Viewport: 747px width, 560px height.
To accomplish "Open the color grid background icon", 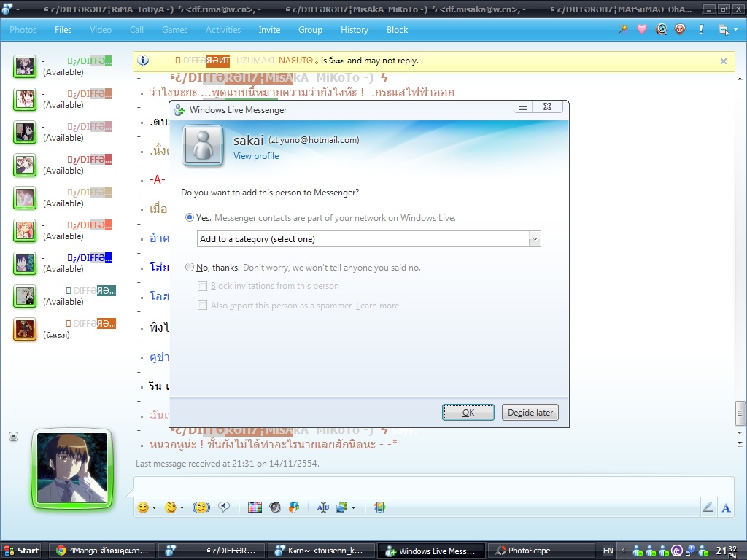I will [x=255, y=507].
